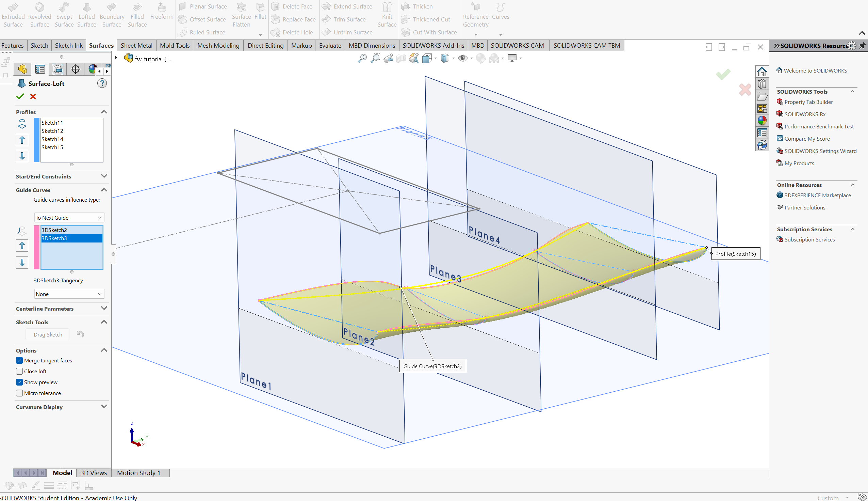Accept the Surface-Loft with green checkmark
Image resolution: width=868 pixels, height=501 pixels.
(x=20, y=97)
